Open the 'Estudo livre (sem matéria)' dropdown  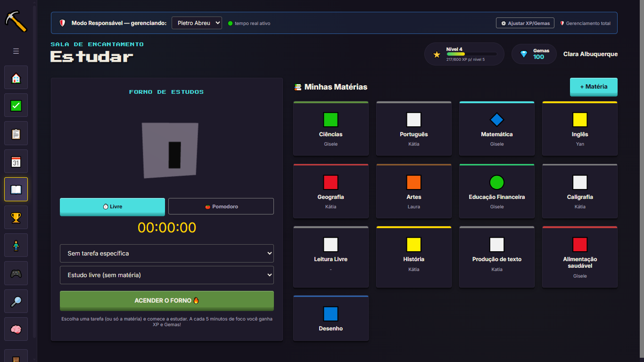pyautogui.click(x=167, y=275)
